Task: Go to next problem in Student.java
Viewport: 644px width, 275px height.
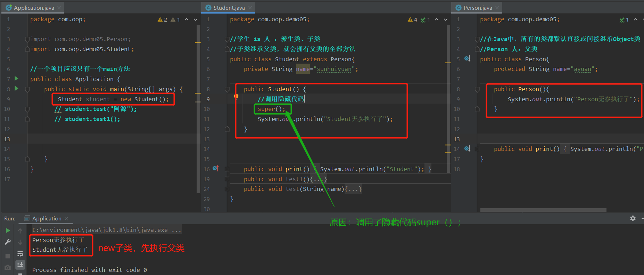Action: pos(446,19)
